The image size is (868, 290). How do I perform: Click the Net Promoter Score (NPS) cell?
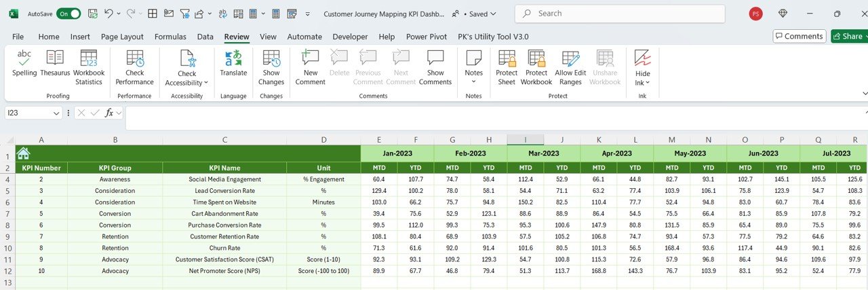[x=224, y=271]
